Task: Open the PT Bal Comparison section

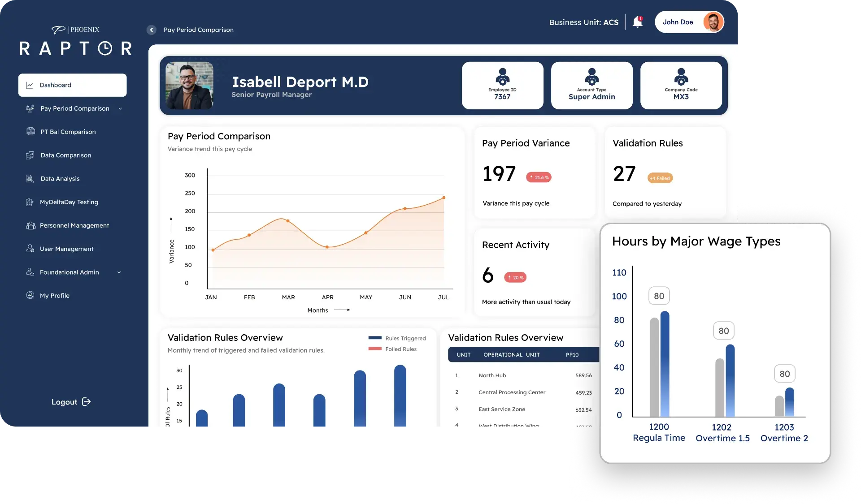Action: (68, 132)
